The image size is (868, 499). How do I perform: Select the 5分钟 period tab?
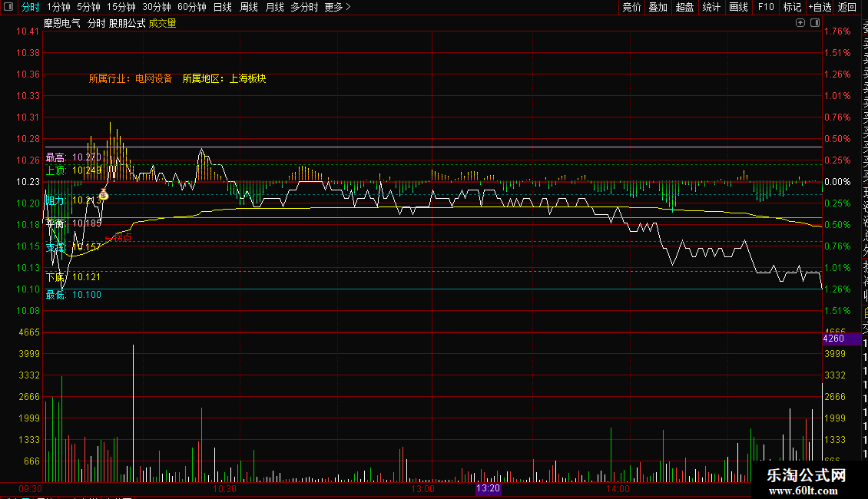click(88, 7)
